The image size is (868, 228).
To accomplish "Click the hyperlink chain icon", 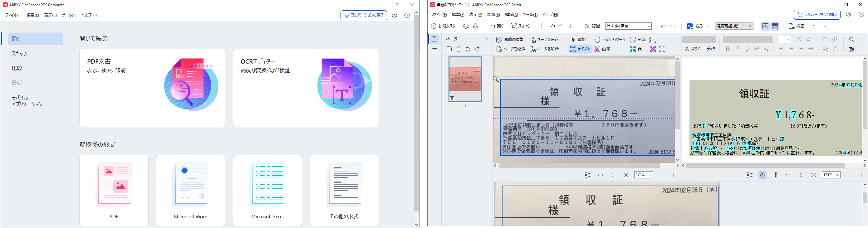I will point(834,40).
